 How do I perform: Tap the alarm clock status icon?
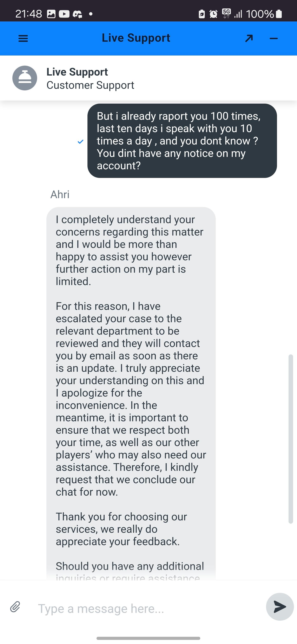[213, 14]
